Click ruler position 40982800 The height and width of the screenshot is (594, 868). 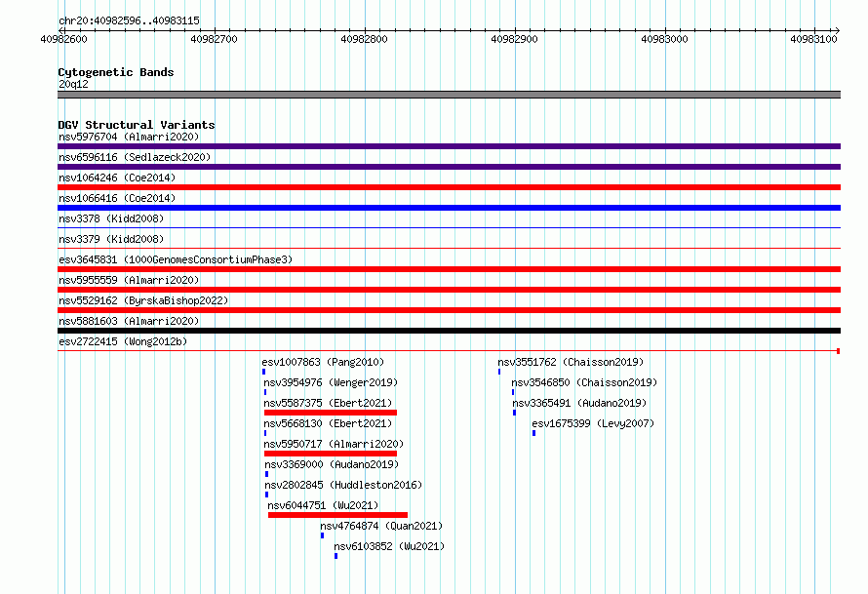coord(364,39)
